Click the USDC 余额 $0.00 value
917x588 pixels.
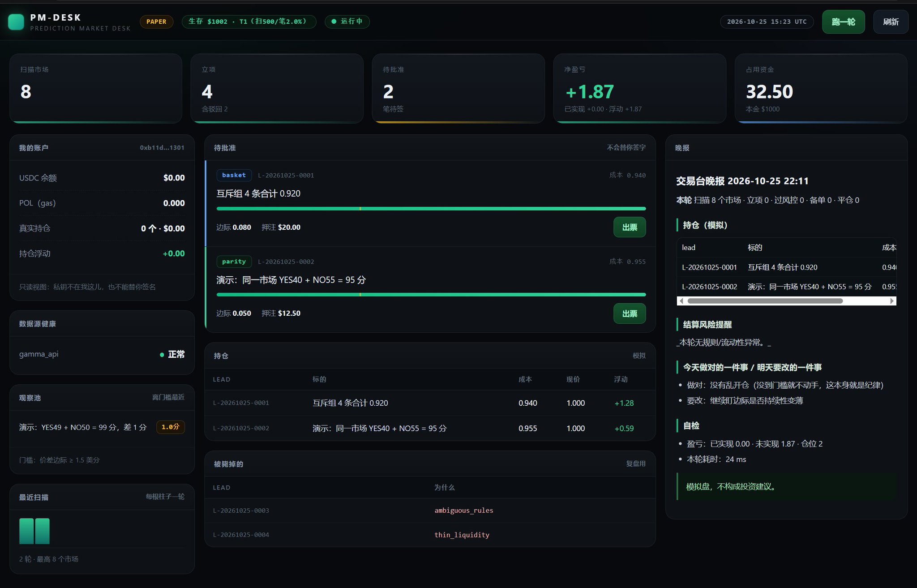[x=174, y=178]
